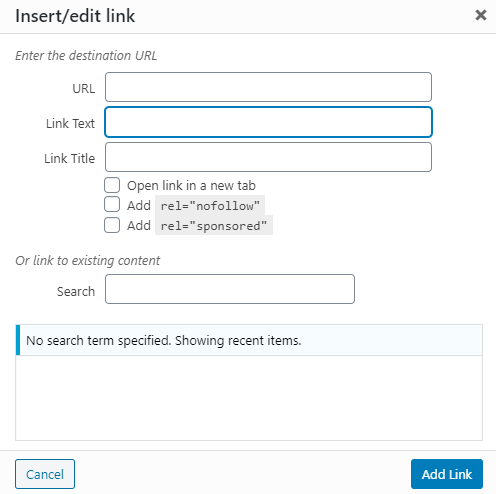
Task: Click the Search label
Action: tap(76, 292)
